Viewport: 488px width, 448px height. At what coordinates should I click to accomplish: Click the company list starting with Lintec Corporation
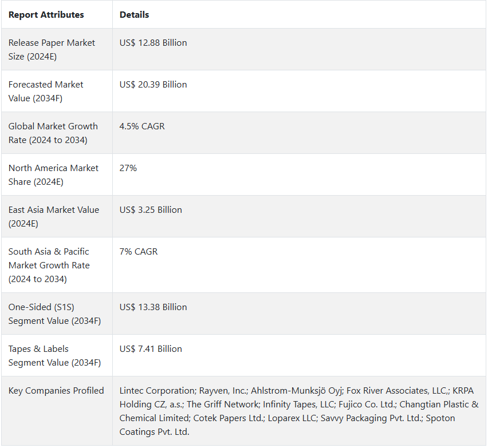(x=298, y=411)
